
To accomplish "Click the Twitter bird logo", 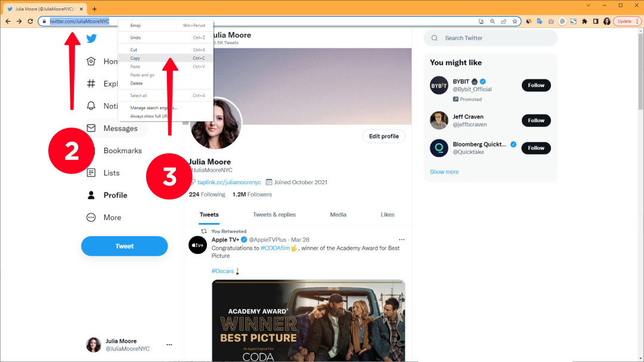I will click(x=92, y=38).
